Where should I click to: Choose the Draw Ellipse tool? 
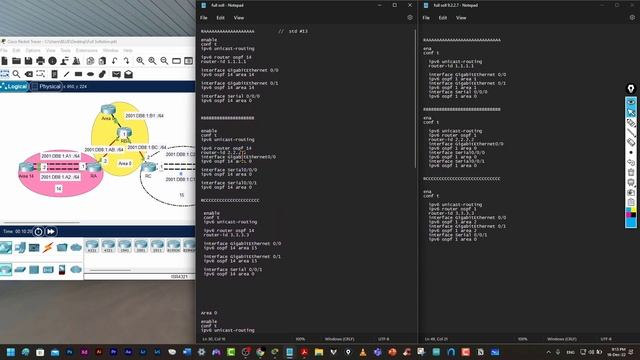(x=90, y=74)
